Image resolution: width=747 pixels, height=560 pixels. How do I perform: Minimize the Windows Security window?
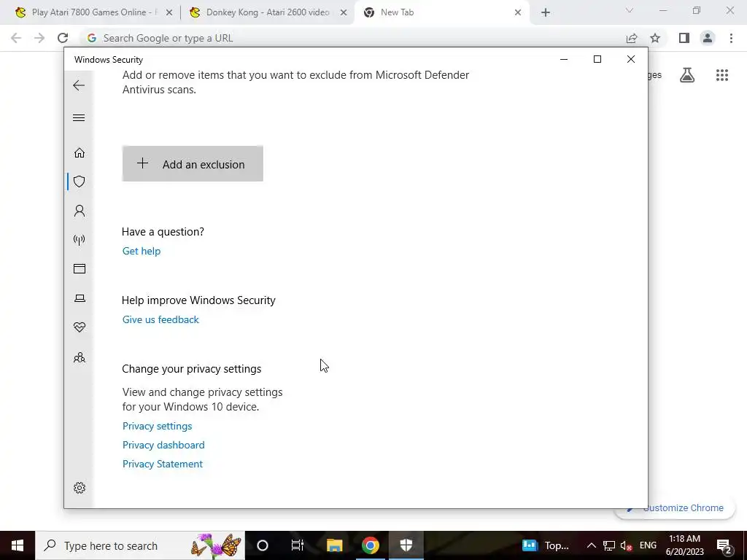pyautogui.click(x=564, y=59)
